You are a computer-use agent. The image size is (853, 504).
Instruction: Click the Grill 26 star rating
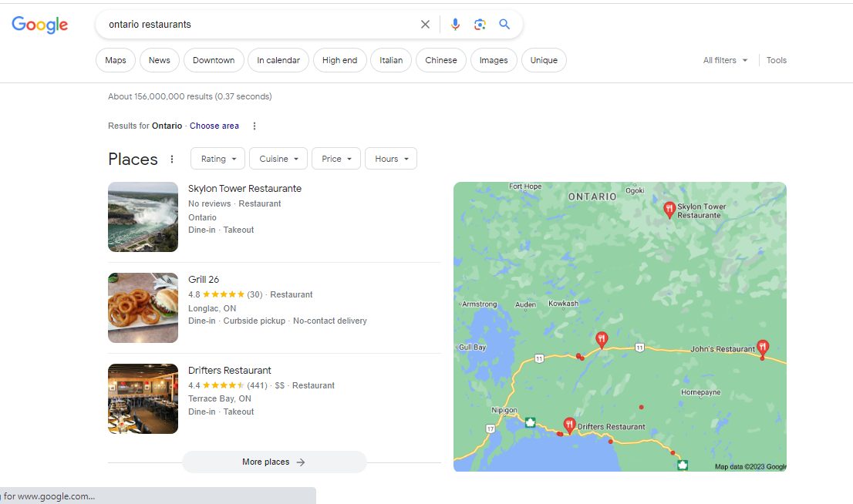tap(224, 294)
